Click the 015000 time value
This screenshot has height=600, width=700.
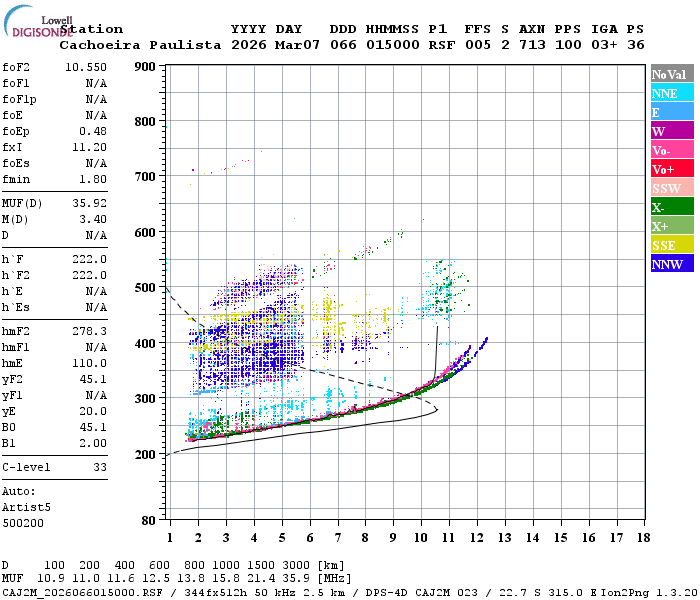[x=392, y=45]
